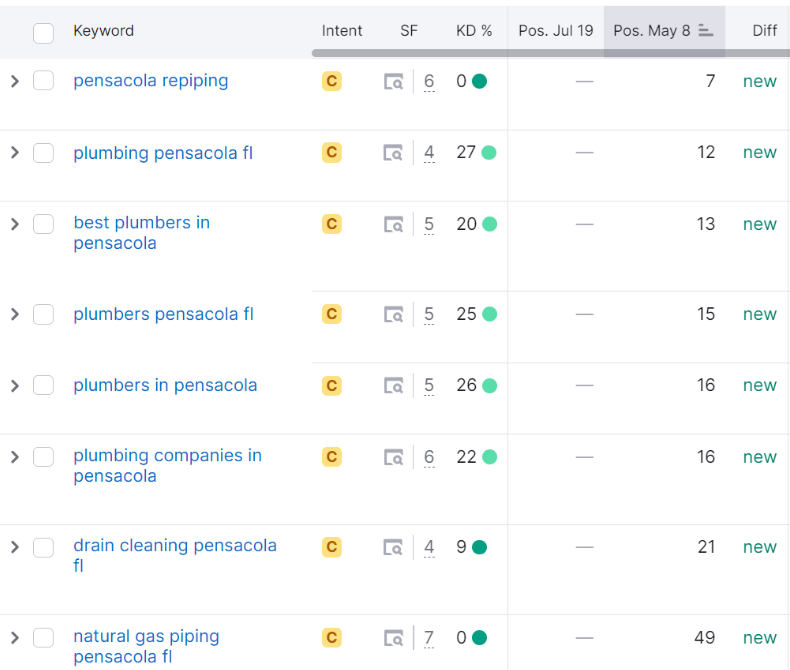Click commercial intent badge for best plumbers in pensacola

(332, 224)
